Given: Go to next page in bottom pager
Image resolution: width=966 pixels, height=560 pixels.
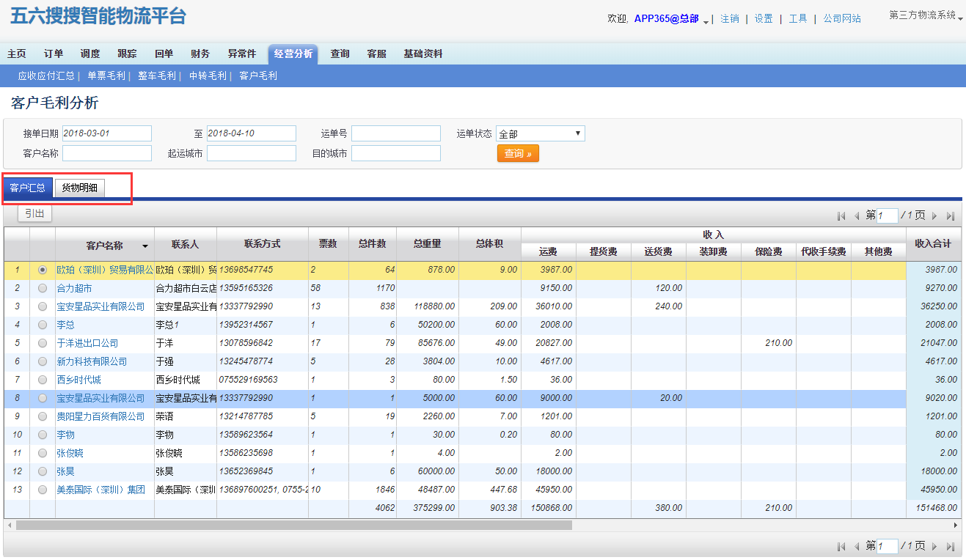Looking at the screenshot, I should point(934,546).
